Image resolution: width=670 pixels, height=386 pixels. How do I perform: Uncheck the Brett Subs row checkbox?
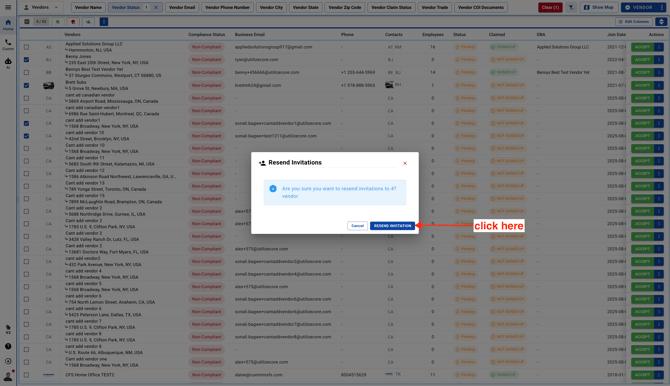coord(26,85)
